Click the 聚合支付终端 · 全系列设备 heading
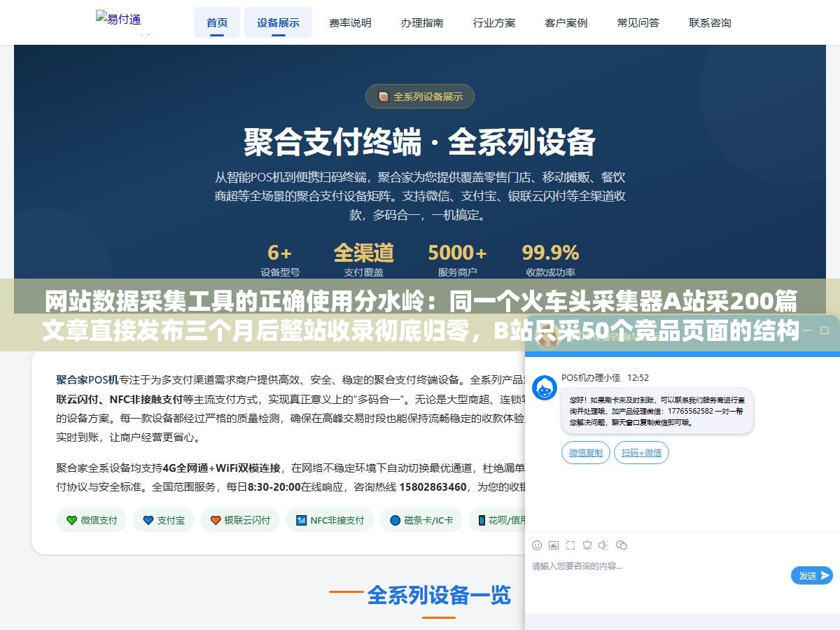The image size is (840, 630). point(420,142)
